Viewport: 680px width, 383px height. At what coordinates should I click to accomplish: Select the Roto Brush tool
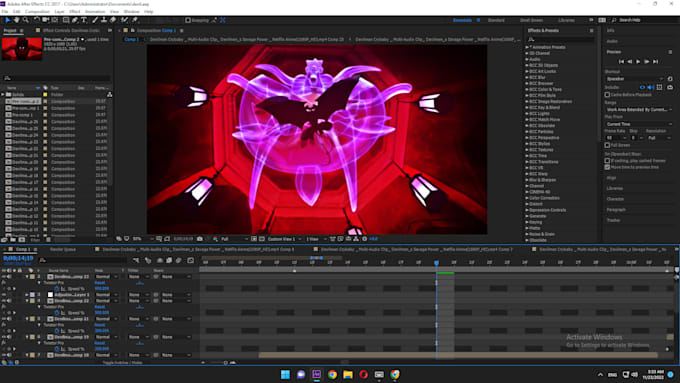[124, 20]
